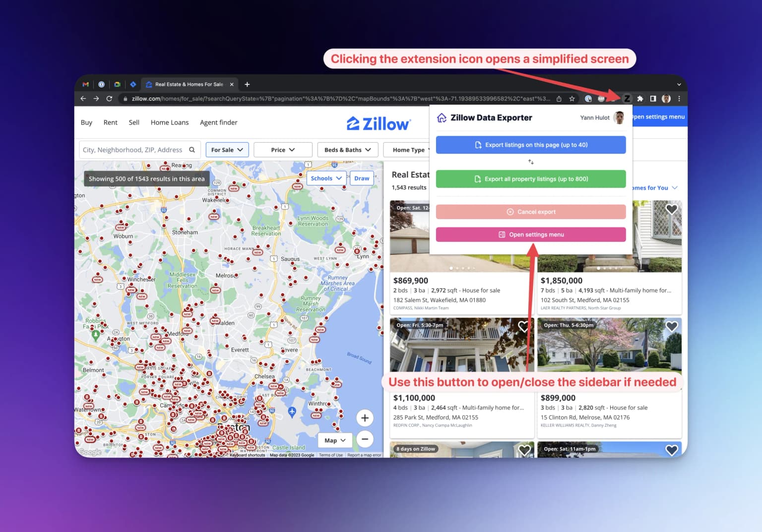762x532 pixels.
Task: Toggle the browser side panel icon
Action: pyautogui.click(x=653, y=99)
